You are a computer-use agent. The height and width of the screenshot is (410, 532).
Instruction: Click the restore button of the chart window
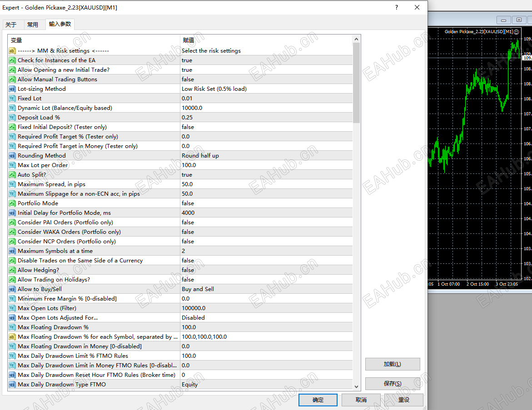point(519,20)
